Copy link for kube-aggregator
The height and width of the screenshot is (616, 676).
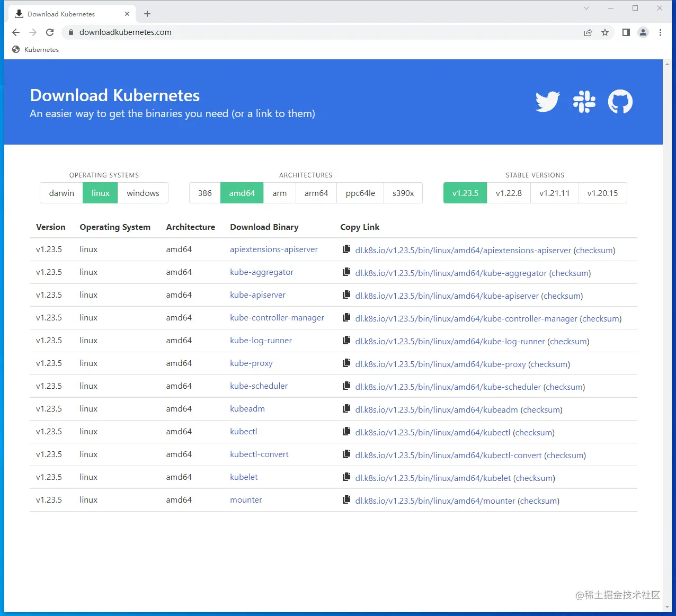pyautogui.click(x=346, y=272)
